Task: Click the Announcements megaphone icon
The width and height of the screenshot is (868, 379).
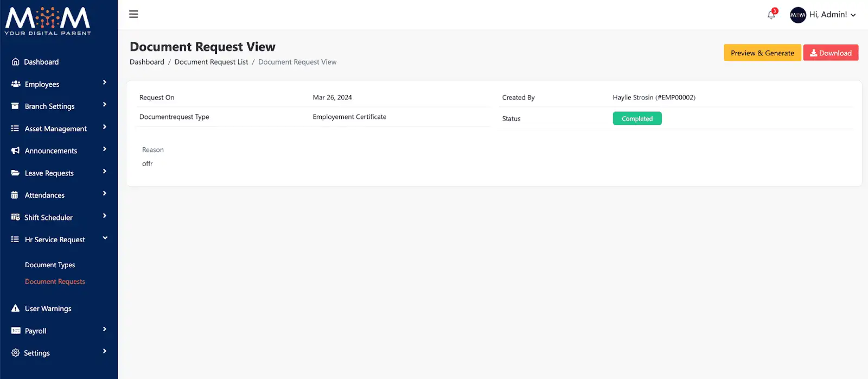Action: [x=16, y=151]
